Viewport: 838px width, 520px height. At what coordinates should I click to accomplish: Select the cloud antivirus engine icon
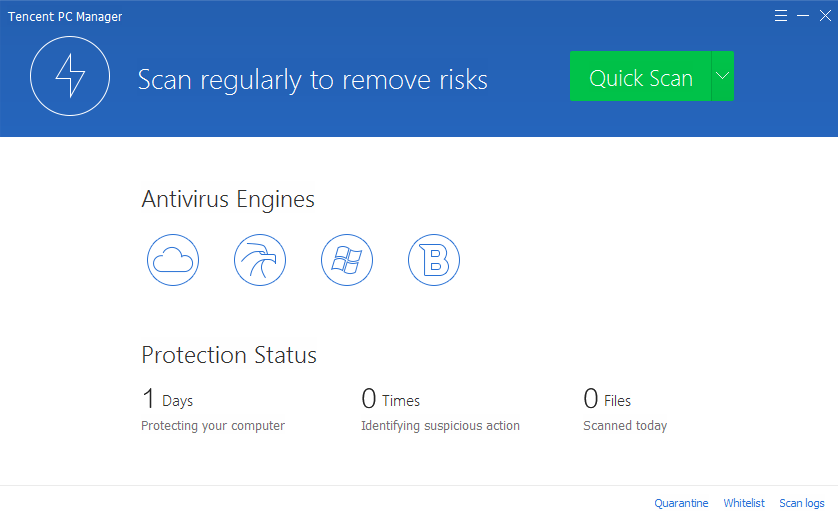[172, 261]
